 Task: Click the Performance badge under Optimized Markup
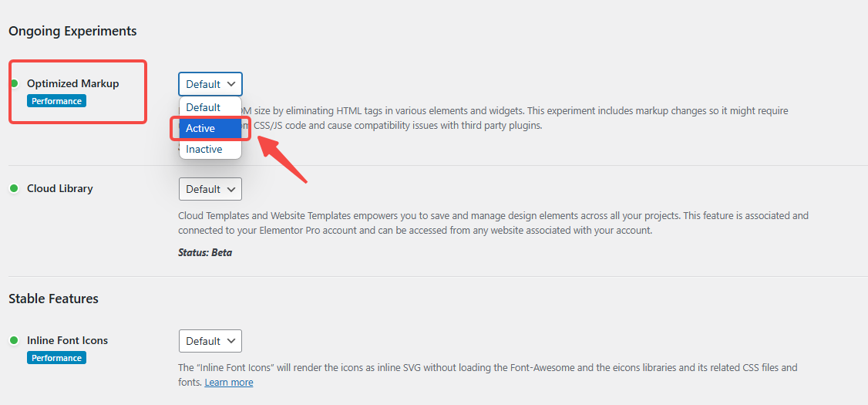[56, 101]
